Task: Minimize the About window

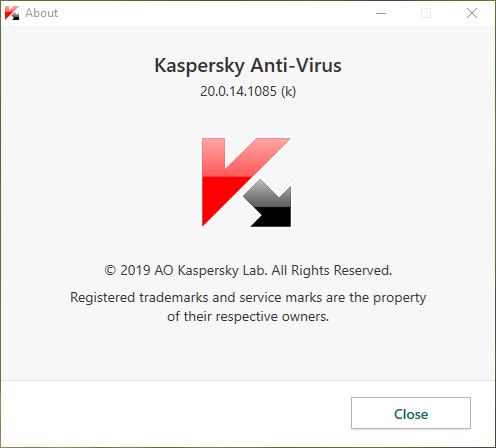Action: point(381,13)
